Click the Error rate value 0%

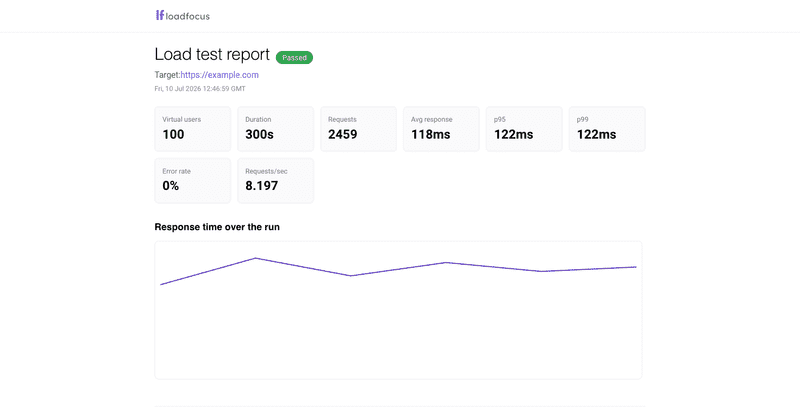point(170,186)
